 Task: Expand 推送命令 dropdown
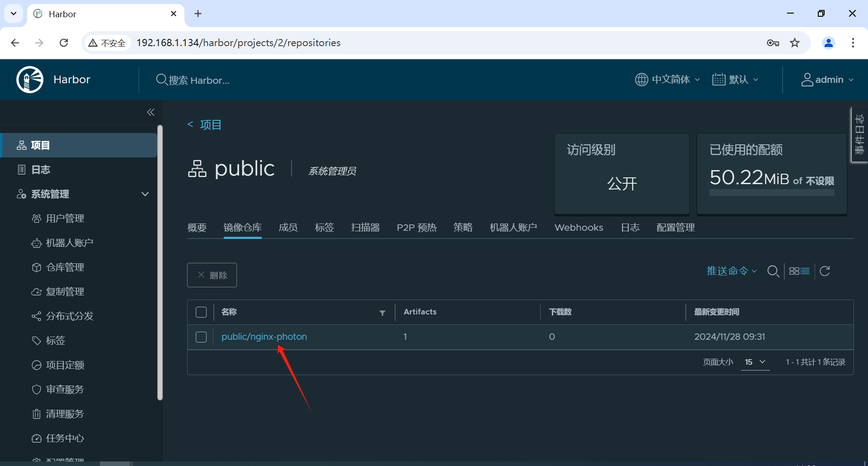[732, 271]
